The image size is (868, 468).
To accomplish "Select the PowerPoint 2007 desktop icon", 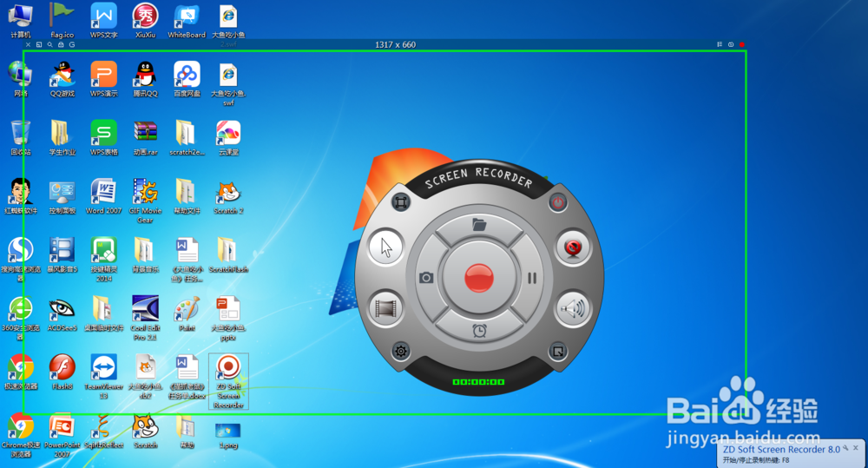I will pyautogui.click(x=62, y=435).
